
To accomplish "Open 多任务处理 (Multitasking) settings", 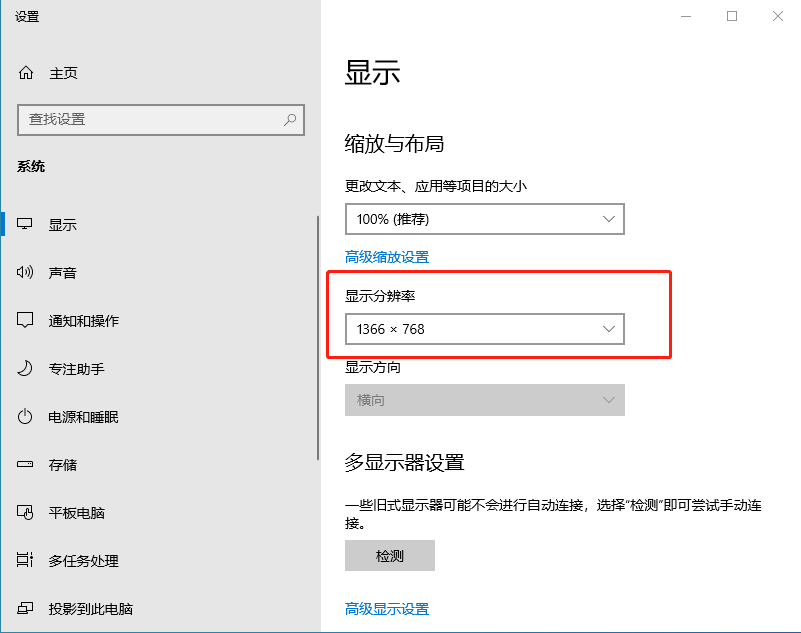I will 25,560.
